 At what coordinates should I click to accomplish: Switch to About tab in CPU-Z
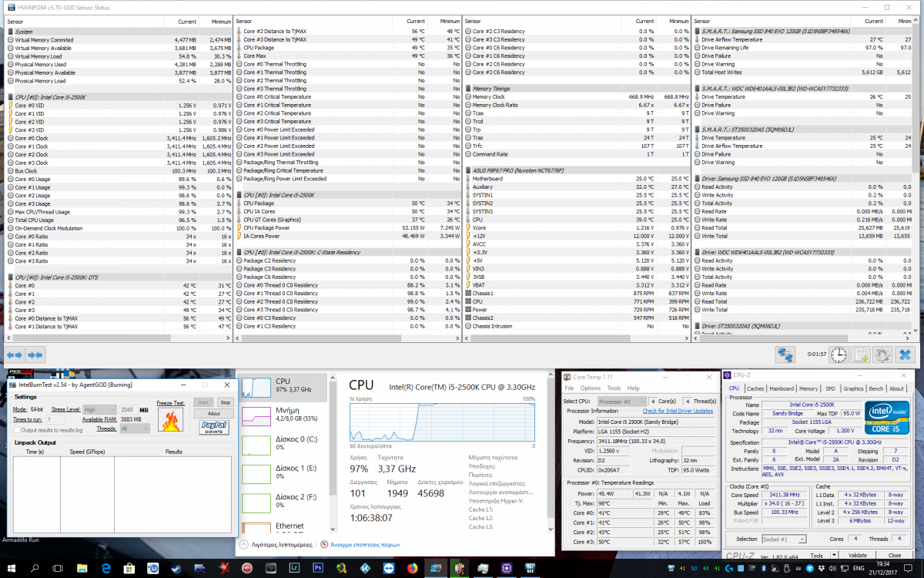point(897,388)
